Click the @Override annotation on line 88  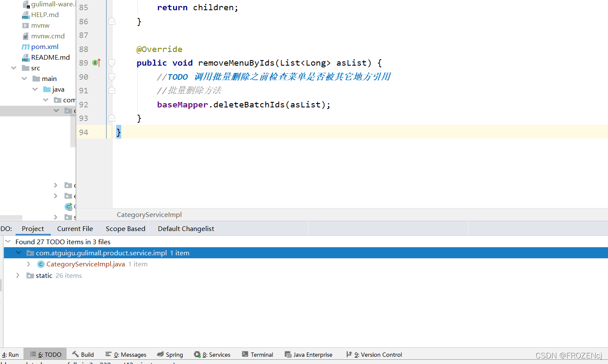click(159, 49)
